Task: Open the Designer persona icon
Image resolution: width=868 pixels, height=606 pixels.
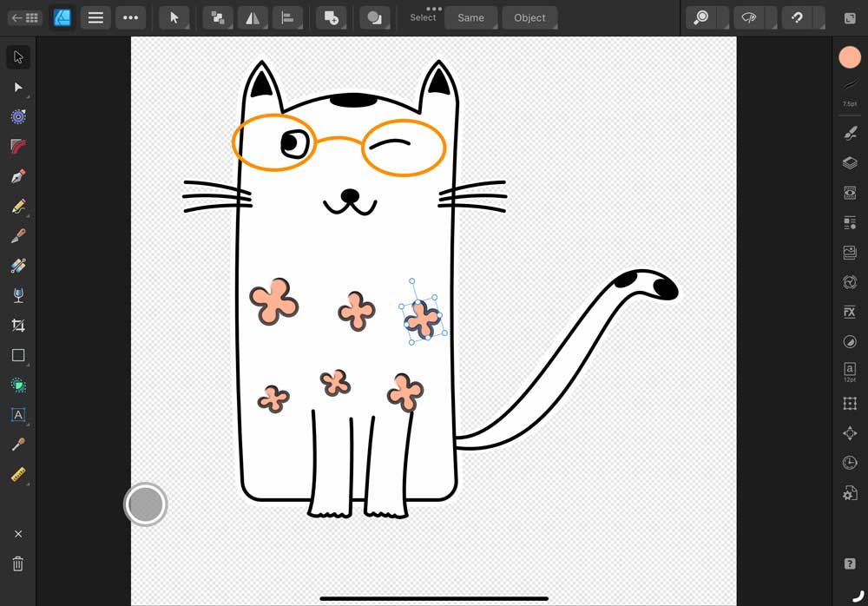Action: 62,17
